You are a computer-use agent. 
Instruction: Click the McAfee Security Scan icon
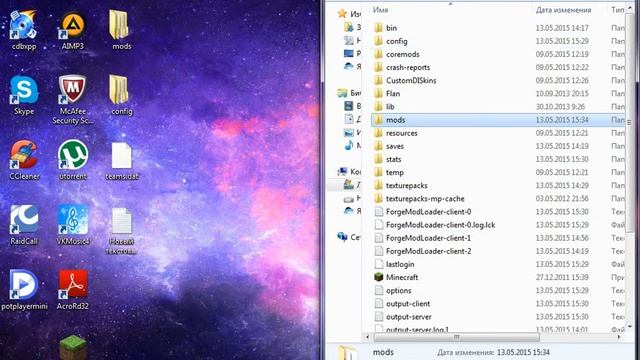(73, 100)
